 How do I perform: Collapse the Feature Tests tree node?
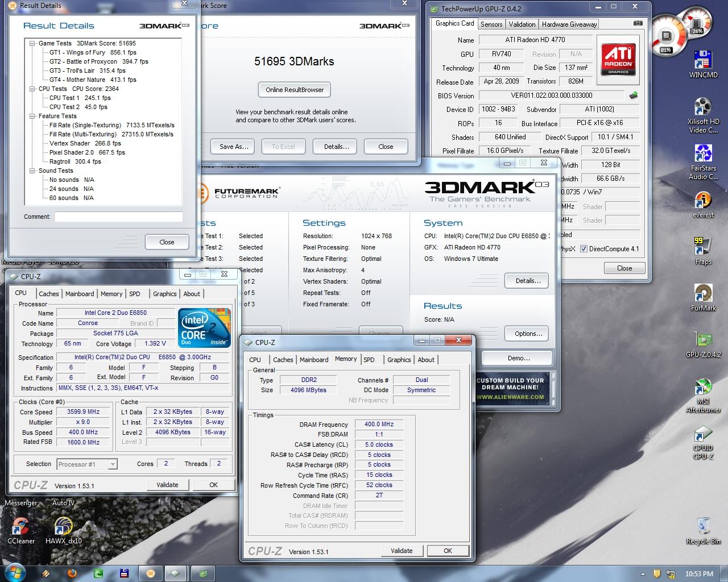[x=32, y=116]
